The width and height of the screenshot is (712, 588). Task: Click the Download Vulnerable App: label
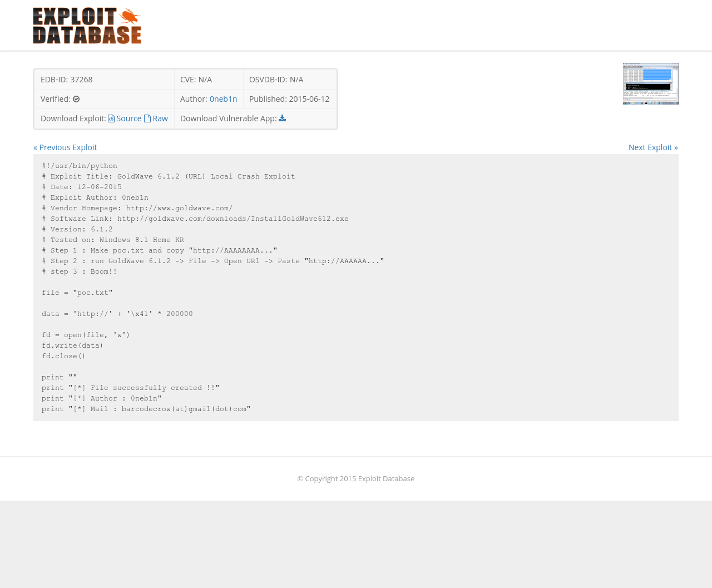point(228,118)
